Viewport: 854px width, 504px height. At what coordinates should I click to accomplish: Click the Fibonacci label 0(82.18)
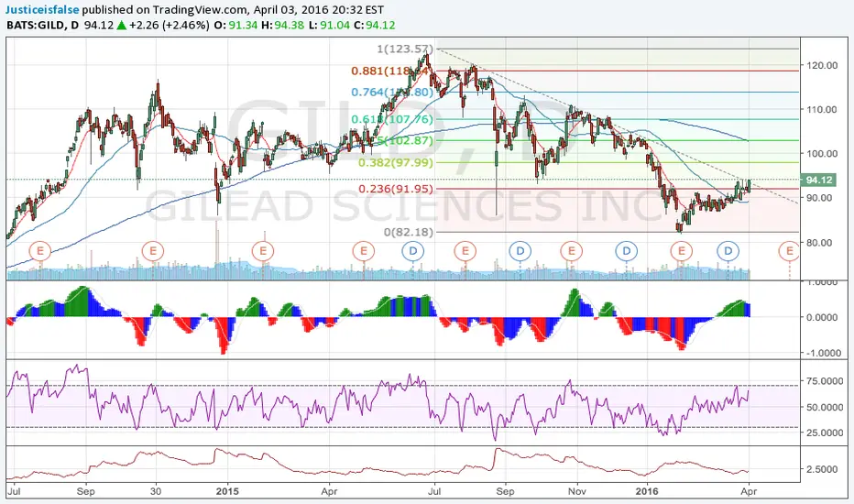[409, 232]
